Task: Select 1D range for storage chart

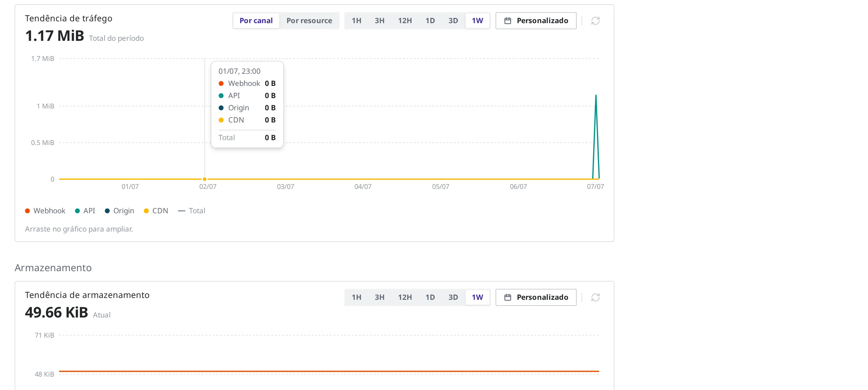Action: click(430, 297)
